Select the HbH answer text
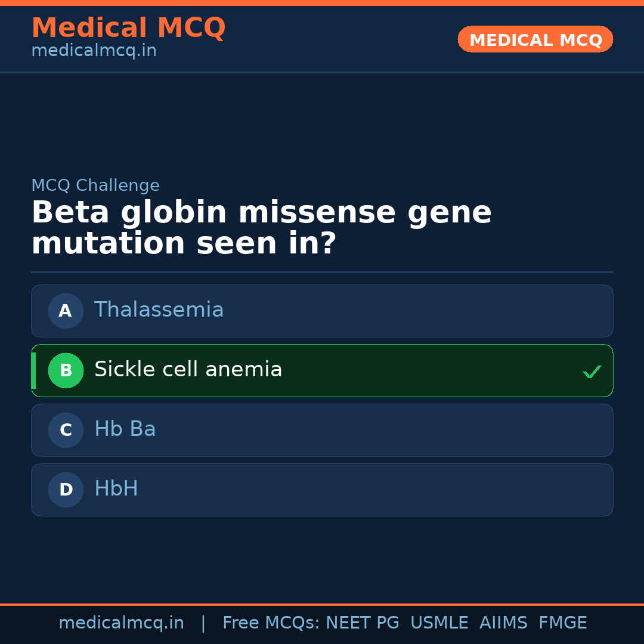 (116, 489)
